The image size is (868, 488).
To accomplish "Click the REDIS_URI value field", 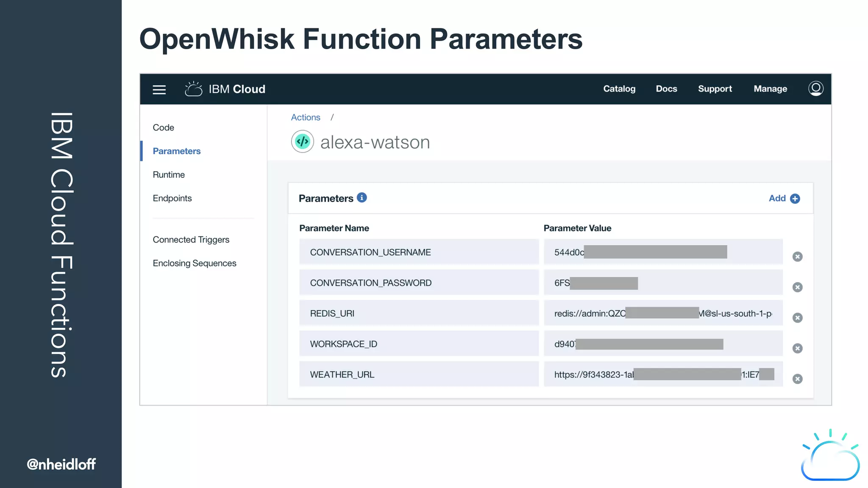I will (x=663, y=313).
